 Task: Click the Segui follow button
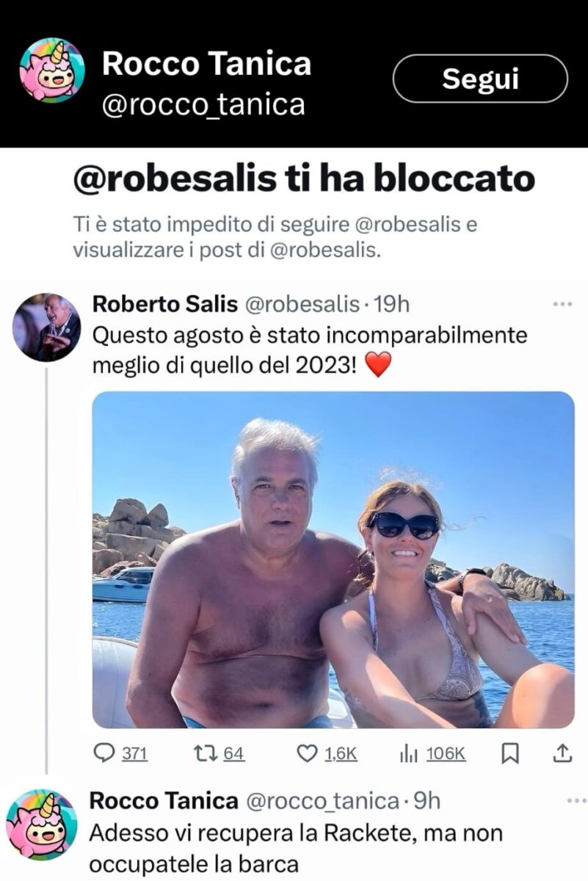coord(480,79)
